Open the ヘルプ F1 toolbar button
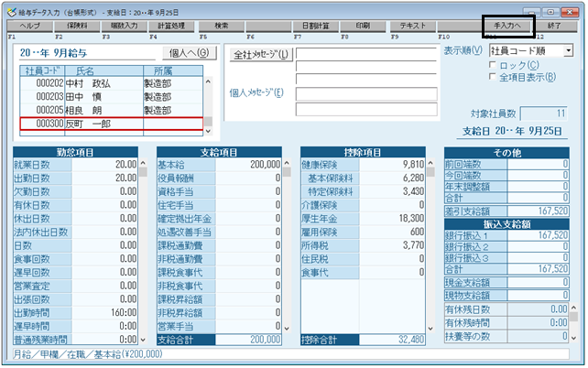Viewport: 588px width, 368px height. 30,26
